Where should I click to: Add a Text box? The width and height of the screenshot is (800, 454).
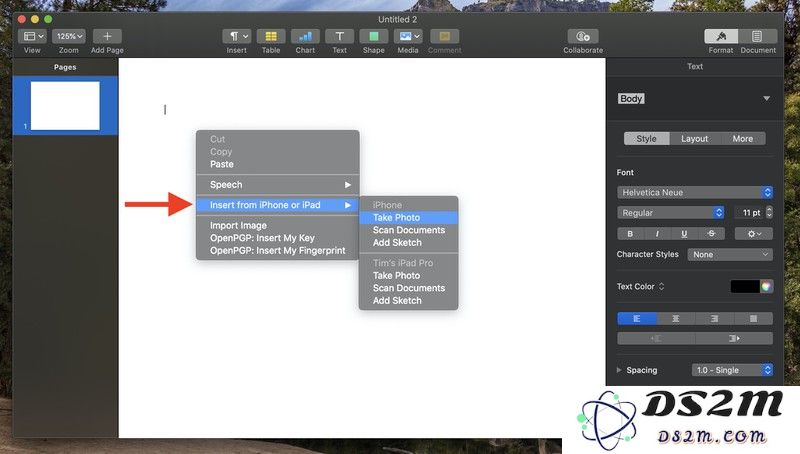coord(339,36)
